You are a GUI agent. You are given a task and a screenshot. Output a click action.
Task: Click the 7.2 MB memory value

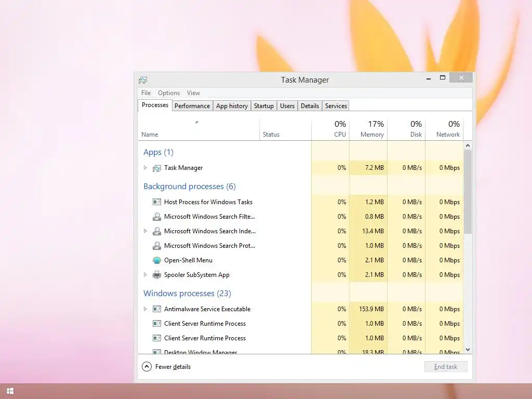375,168
